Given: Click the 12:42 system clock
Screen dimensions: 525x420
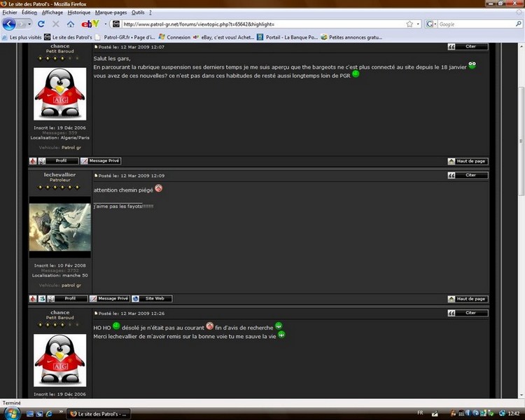Looking at the screenshot, I should coord(514,414).
